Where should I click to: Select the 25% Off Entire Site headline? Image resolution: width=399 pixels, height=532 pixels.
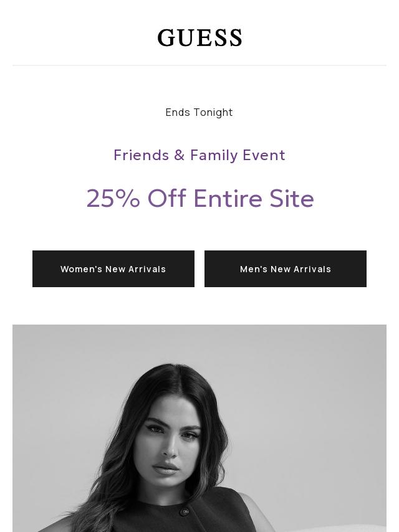[x=199, y=198]
